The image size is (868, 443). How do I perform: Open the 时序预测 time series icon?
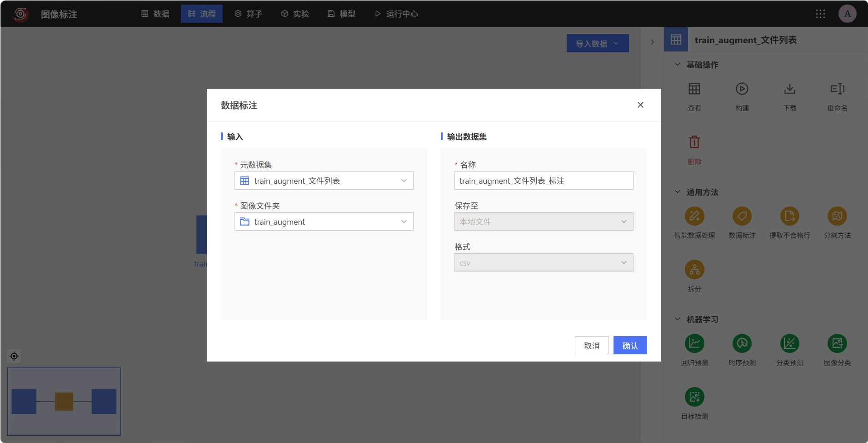[x=742, y=343]
